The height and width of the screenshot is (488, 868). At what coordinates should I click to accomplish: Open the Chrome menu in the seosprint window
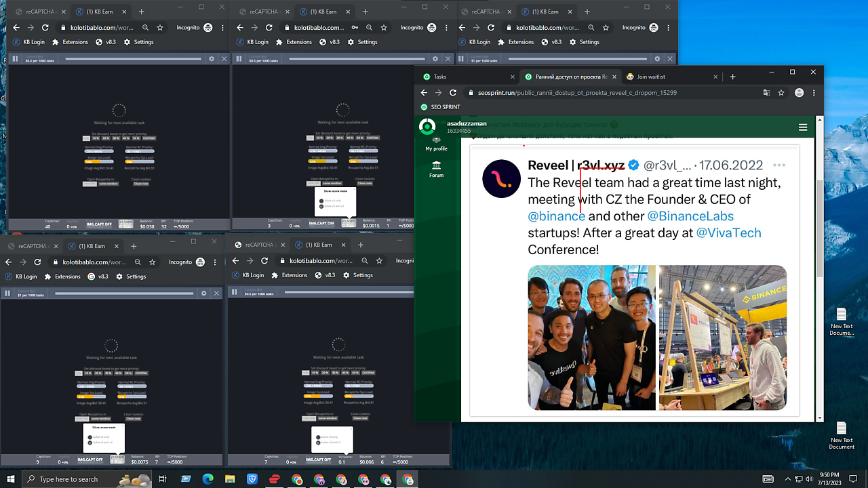tap(814, 93)
